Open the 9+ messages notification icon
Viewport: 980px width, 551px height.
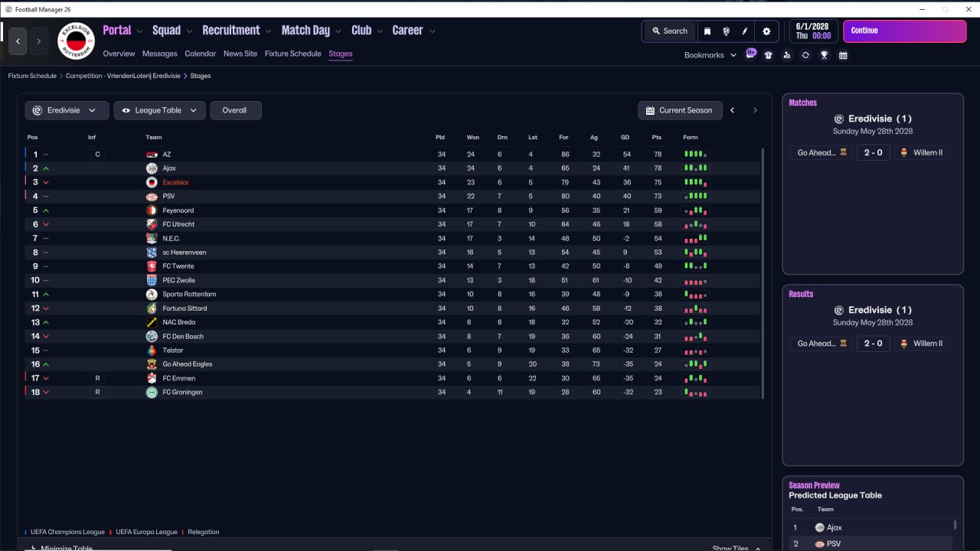point(751,54)
